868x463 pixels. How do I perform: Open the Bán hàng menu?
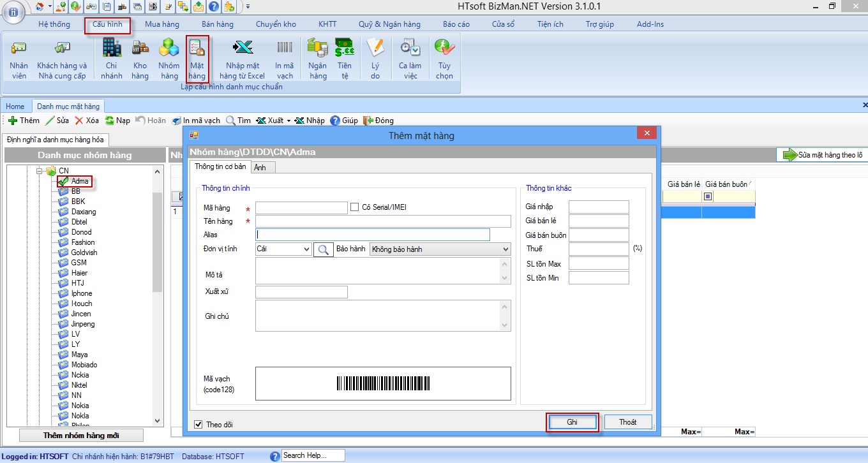(x=218, y=24)
